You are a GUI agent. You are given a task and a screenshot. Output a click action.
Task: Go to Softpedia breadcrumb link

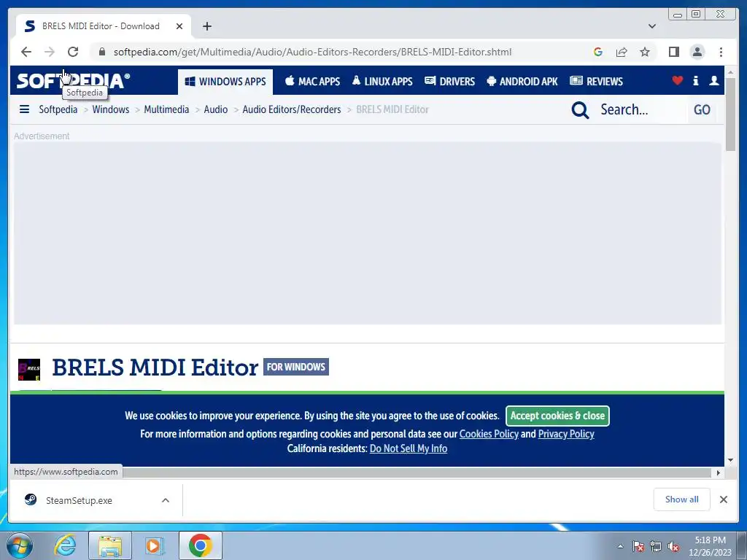point(58,109)
